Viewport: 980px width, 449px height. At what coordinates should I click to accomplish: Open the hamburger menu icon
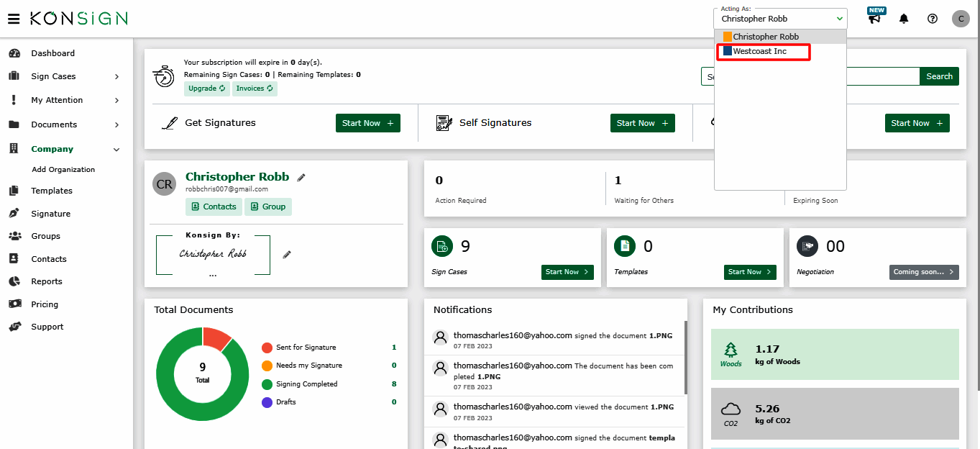[14, 19]
